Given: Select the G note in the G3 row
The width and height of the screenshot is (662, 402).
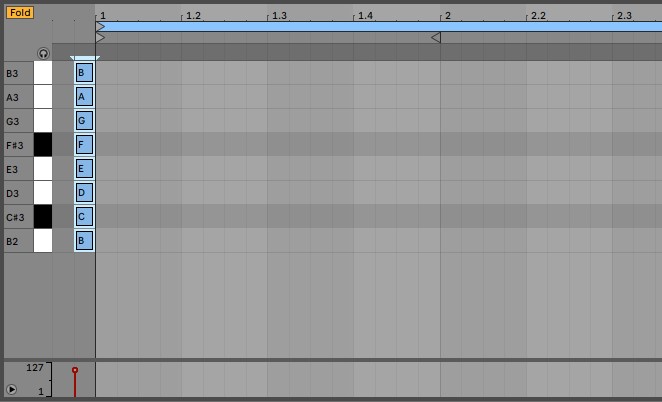Looking at the screenshot, I should (84, 121).
